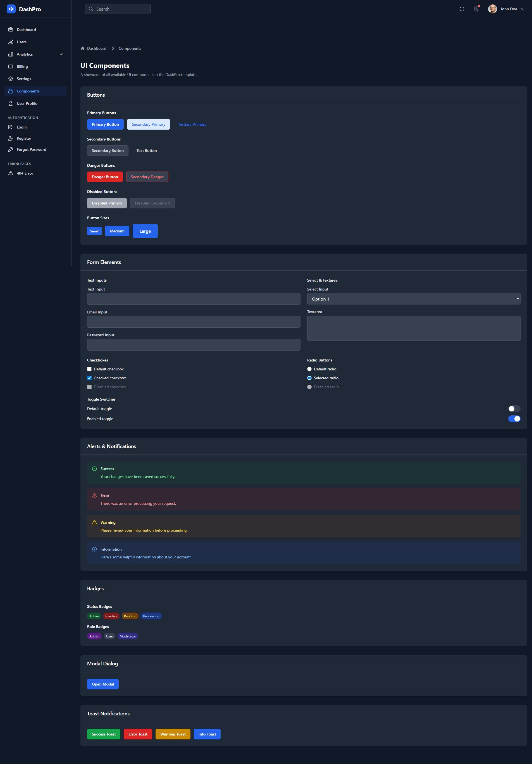Open the Select Input Option 1 dropdown
Viewport: 532px width, 764px height.
pyautogui.click(x=414, y=299)
